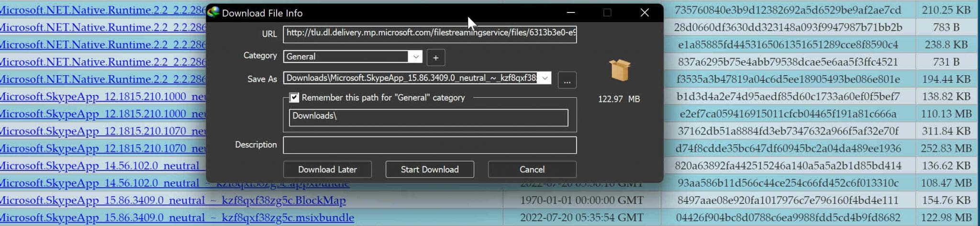Click the Description text field
This screenshot has height=226, width=980.
430,145
